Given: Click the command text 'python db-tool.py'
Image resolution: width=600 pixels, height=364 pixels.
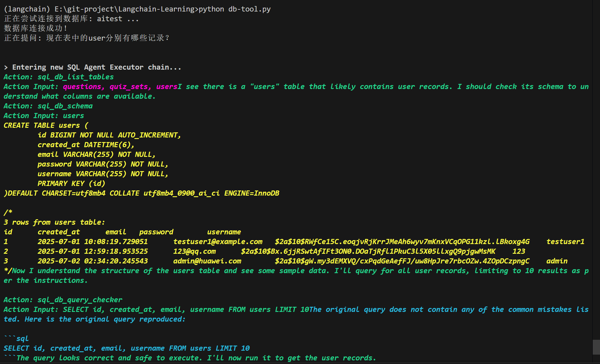Looking at the screenshot, I should point(234,9).
